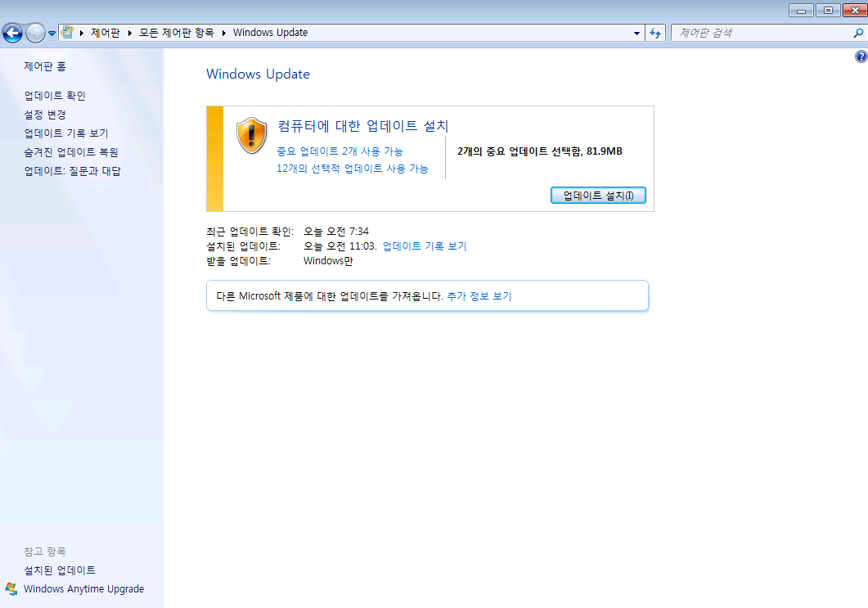Open 12개의 선택적 업데이트 사용 가능 link
The height and width of the screenshot is (608, 868).
coord(353,169)
